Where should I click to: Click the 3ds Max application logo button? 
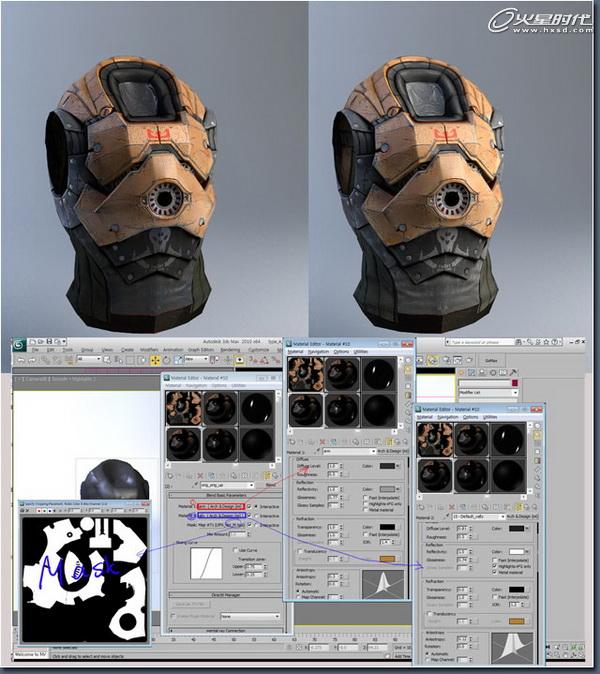click(19, 344)
